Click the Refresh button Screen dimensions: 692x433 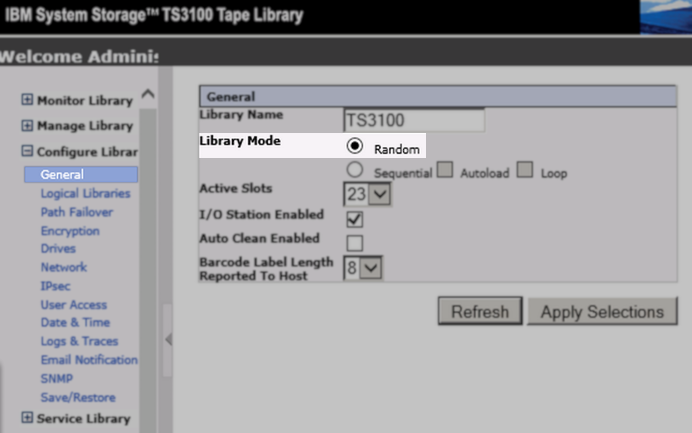pyautogui.click(x=480, y=311)
